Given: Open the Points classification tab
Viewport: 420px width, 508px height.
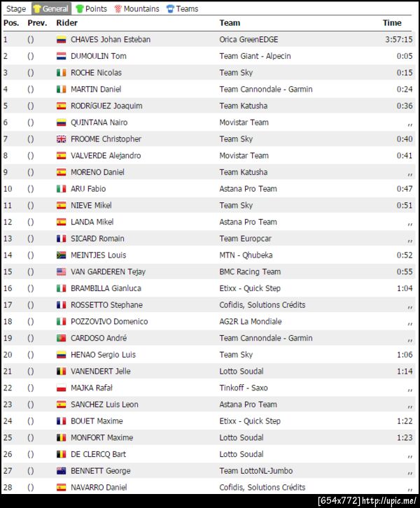Looking at the screenshot, I should point(96,9).
